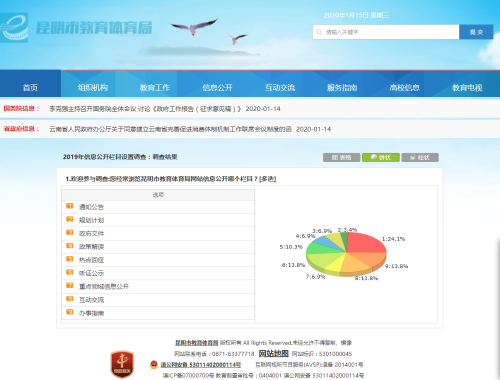Select the 政府文件 option text

tap(91, 233)
